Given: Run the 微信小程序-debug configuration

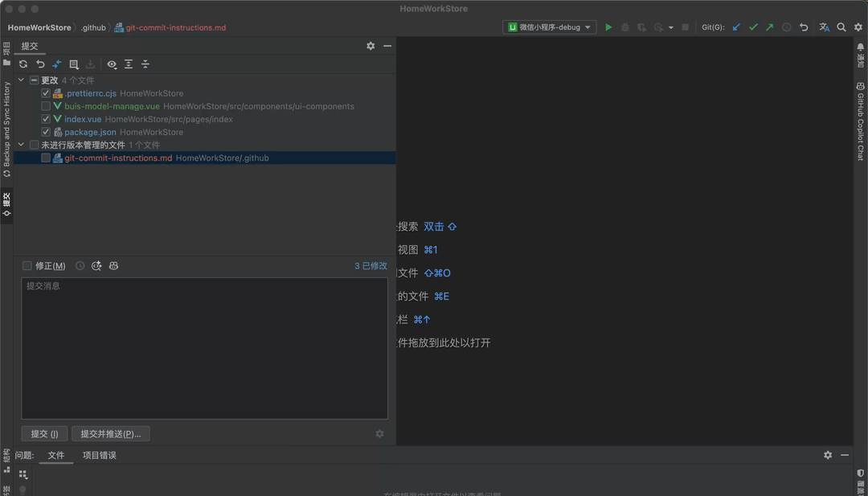Looking at the screenshot, I should pos(608,27).
